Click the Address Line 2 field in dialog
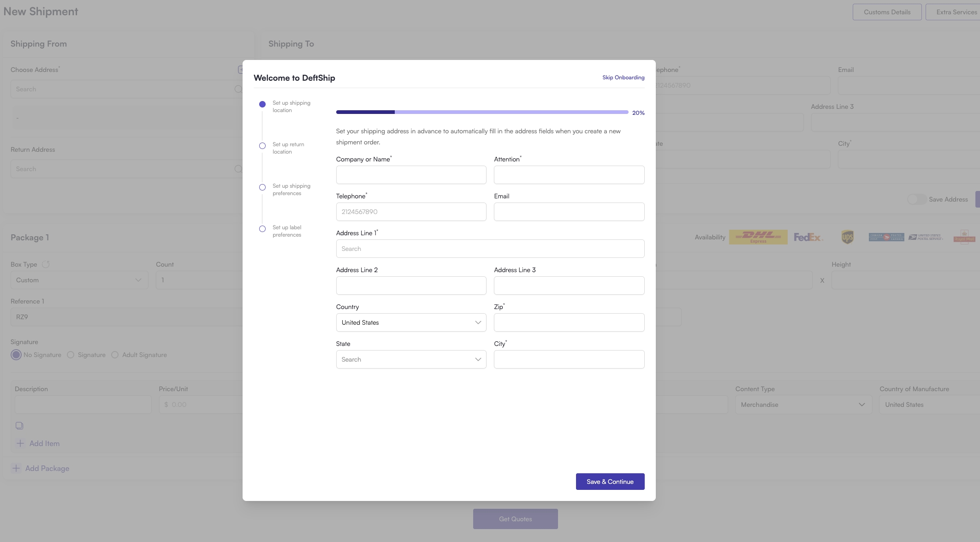980x542 pixels. coord(411,286)
